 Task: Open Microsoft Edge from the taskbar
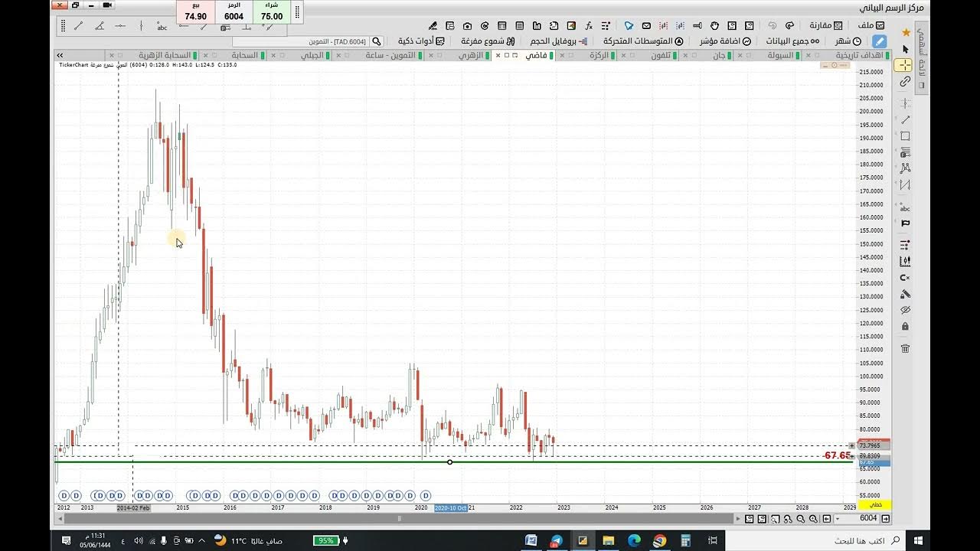click(634, 540)
